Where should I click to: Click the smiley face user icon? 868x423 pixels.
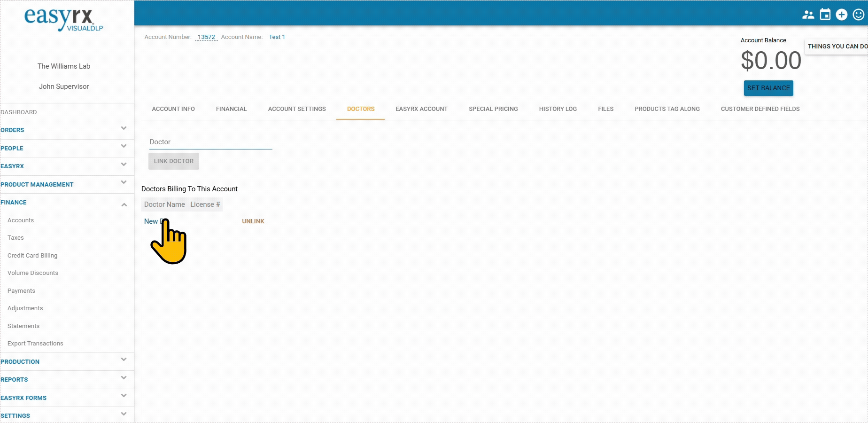[858, 15]
